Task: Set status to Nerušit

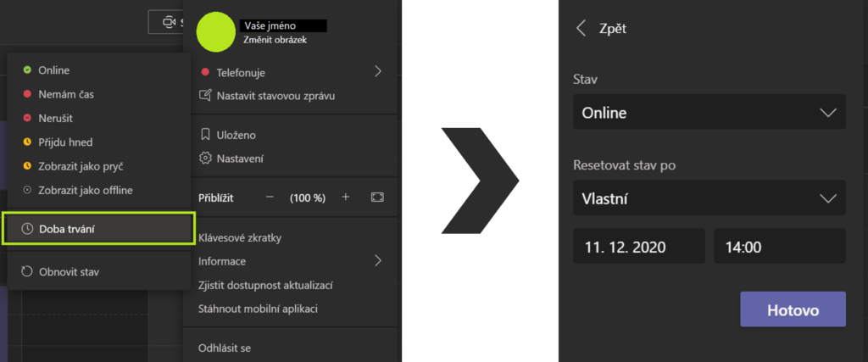Action: tap(56, 118)
